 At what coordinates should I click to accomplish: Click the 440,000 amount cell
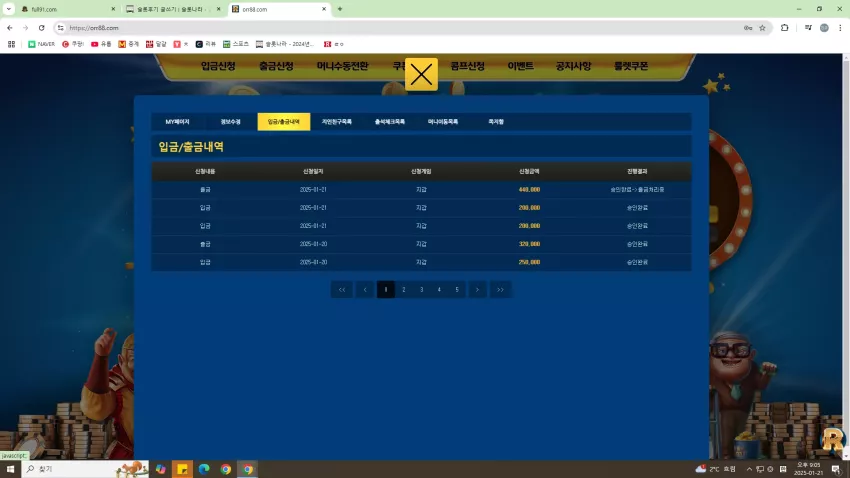529,190
